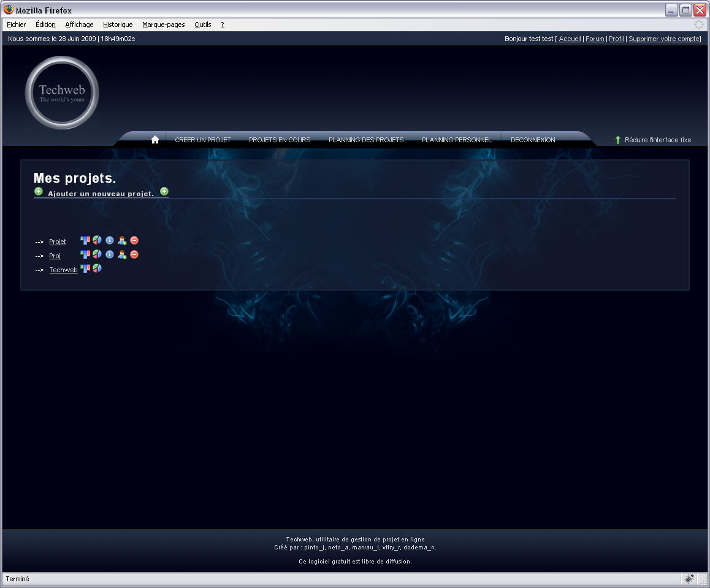Viewport: 710px width, 588px height.
Task: Open bar chart icon for Projet
Action: 85,240
